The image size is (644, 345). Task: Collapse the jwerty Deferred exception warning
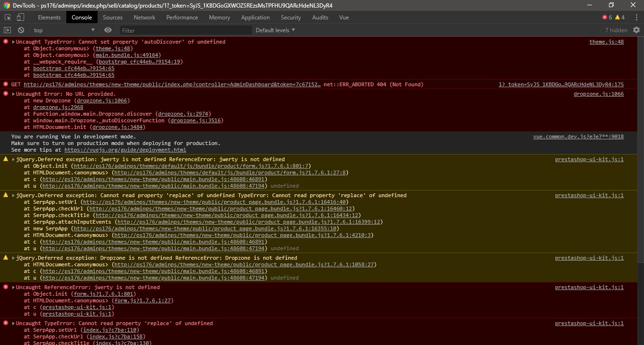point(14,159)
